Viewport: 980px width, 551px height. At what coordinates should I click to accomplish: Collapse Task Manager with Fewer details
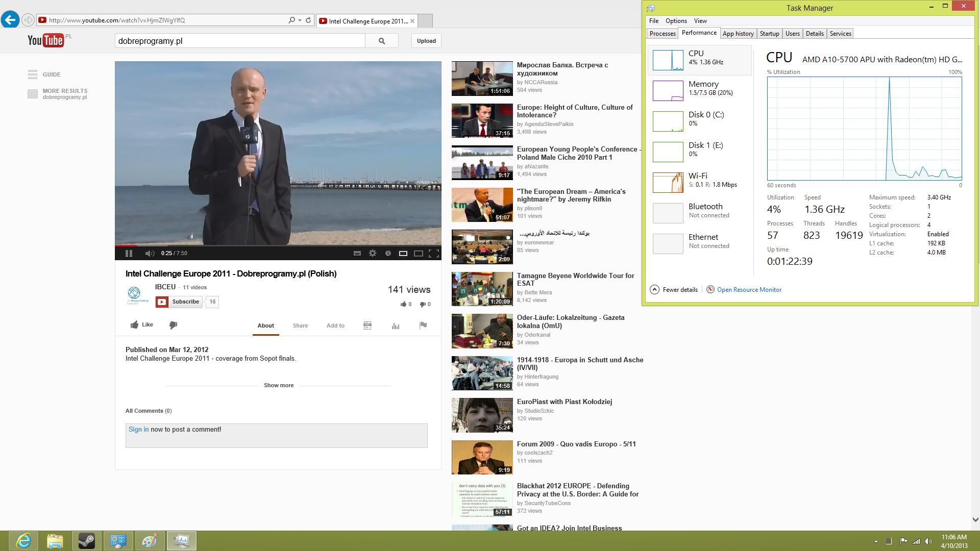tap(674, 290)
